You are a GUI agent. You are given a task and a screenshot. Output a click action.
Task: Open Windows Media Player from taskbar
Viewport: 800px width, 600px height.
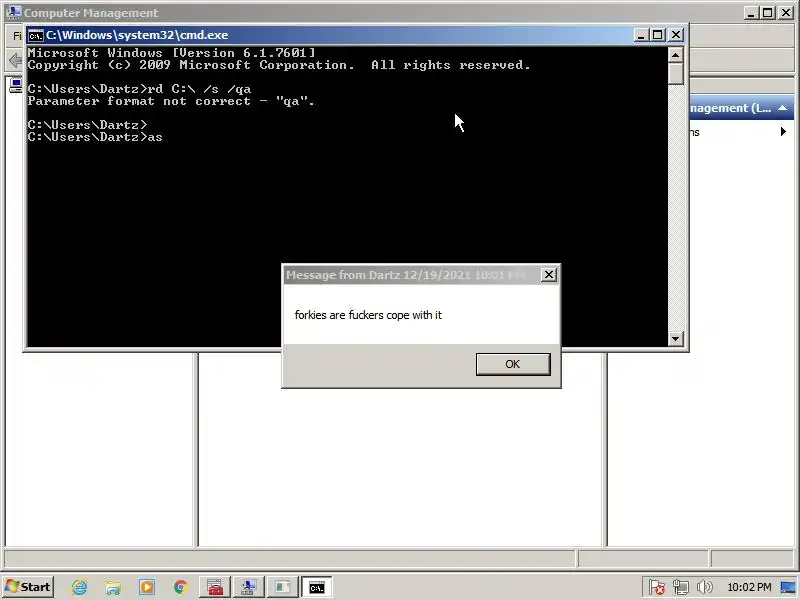146,587
